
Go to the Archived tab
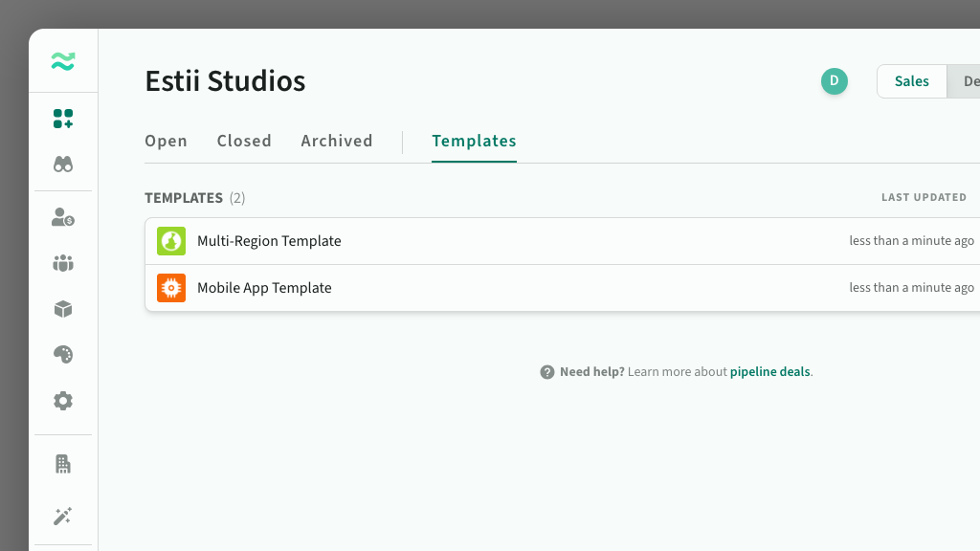pyautogui.click(x=337, y=141)
